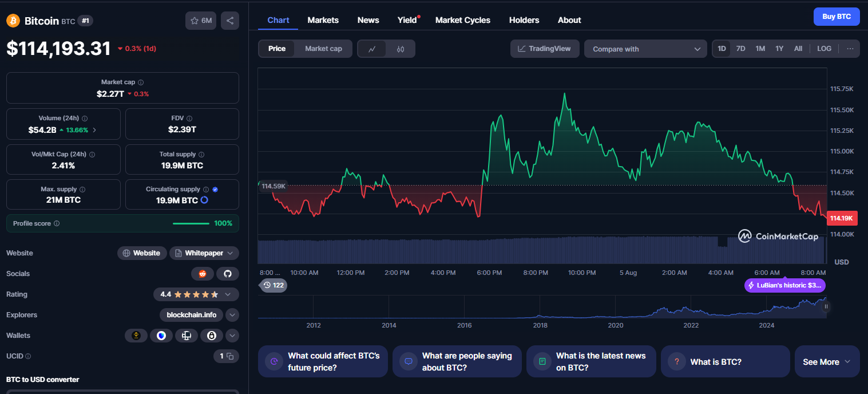Open the Bitcoin Website link
868x394 pixels.
pos(142,253)
